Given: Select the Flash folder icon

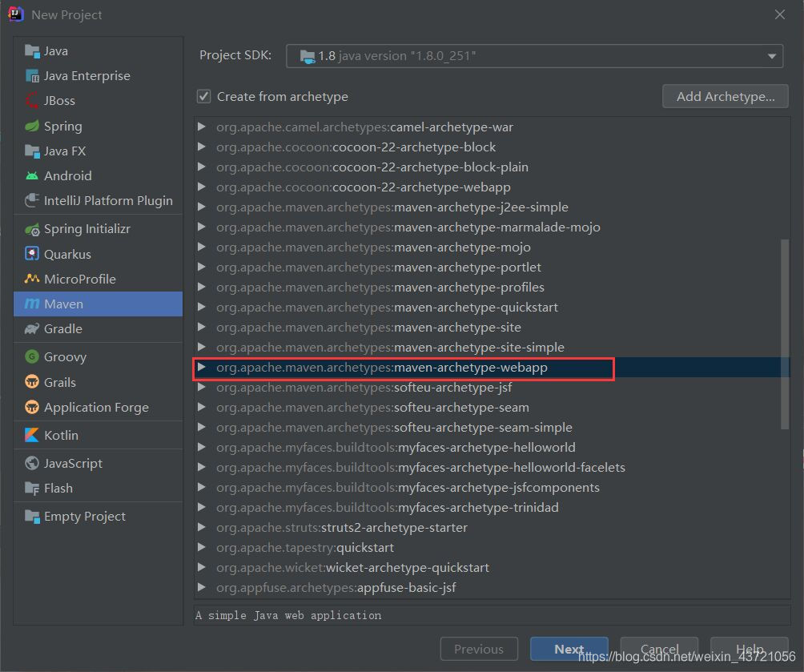Looking at the screenshot, I should [32, 489].
